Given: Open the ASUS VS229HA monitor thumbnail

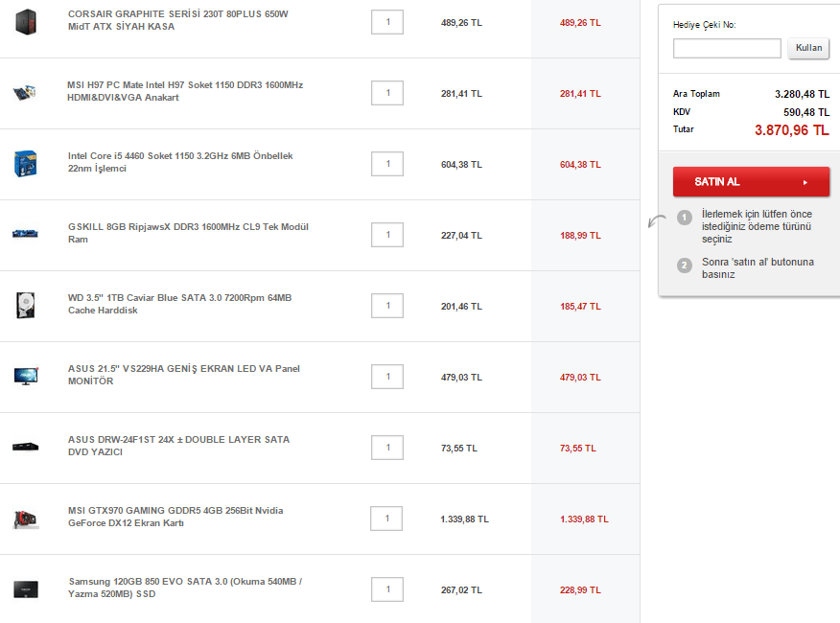Looking at the screenshot, I should click(x=25, y=376).
